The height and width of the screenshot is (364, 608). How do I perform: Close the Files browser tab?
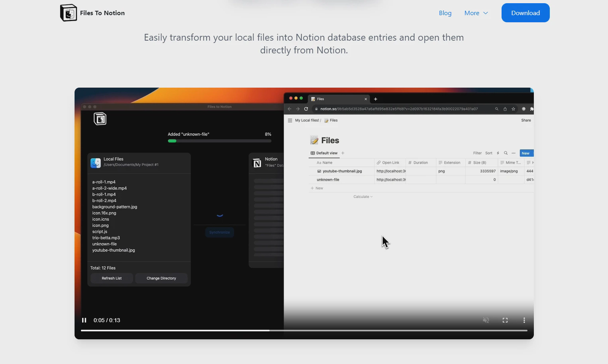[366, 99]
